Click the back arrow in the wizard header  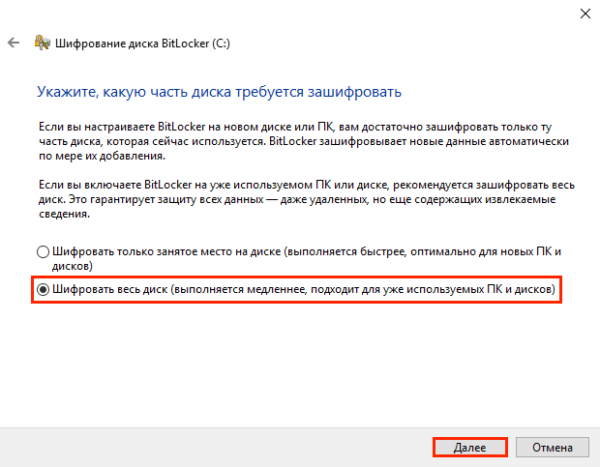click(12, 43)
